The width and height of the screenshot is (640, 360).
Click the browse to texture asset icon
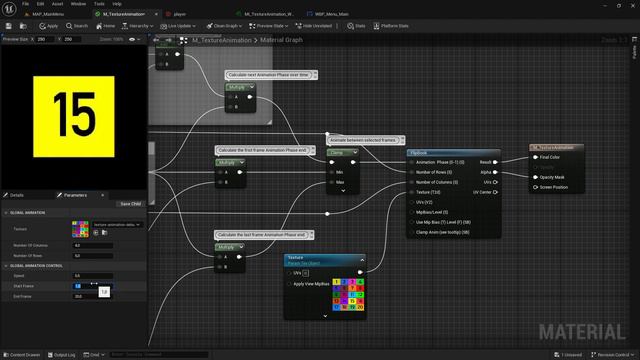coord(104,233)
